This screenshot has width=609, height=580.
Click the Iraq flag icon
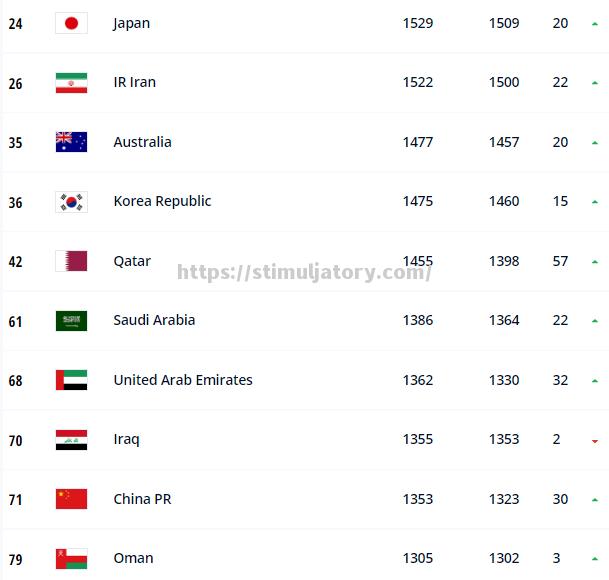[71, 440]
